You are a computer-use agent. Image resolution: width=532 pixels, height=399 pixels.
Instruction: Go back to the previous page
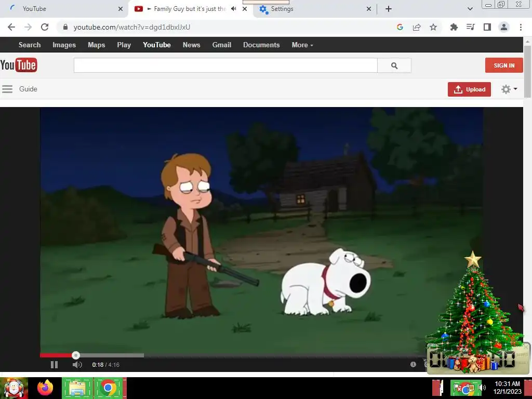(x=11, y=27)
